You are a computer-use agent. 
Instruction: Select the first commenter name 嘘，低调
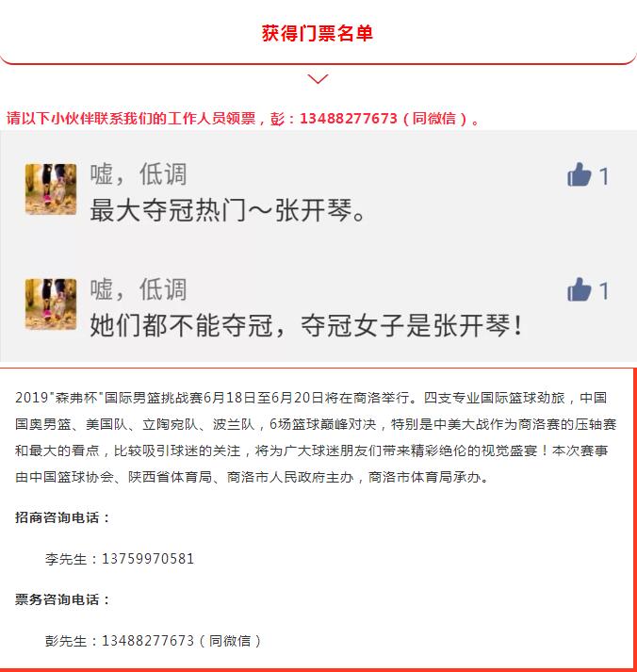[x=139, y=174]
